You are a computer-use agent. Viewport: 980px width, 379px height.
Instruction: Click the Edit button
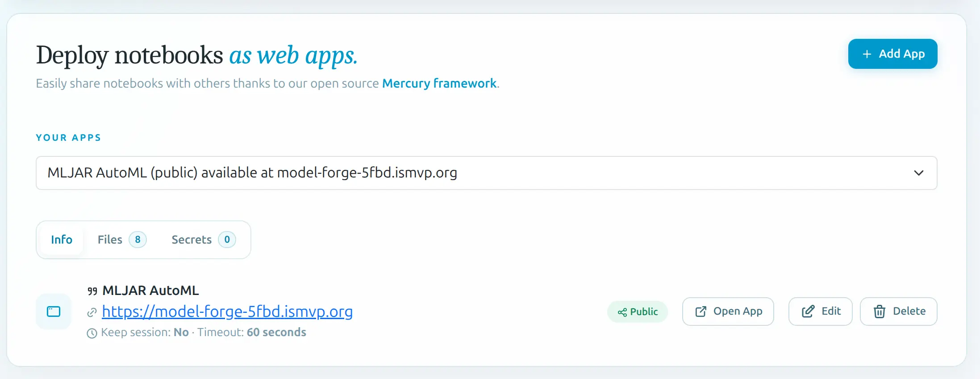tap(821, 312)
